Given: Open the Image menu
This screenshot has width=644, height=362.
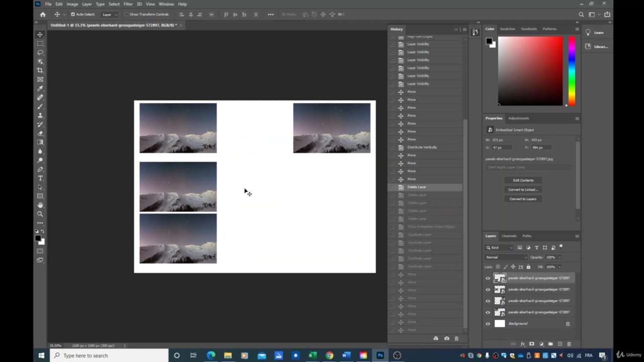Looking at the screenshot, I should [x=72, y=4].
